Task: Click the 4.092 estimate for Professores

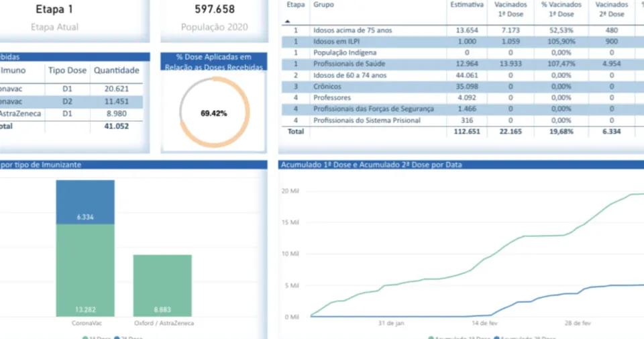Action: 467,97
